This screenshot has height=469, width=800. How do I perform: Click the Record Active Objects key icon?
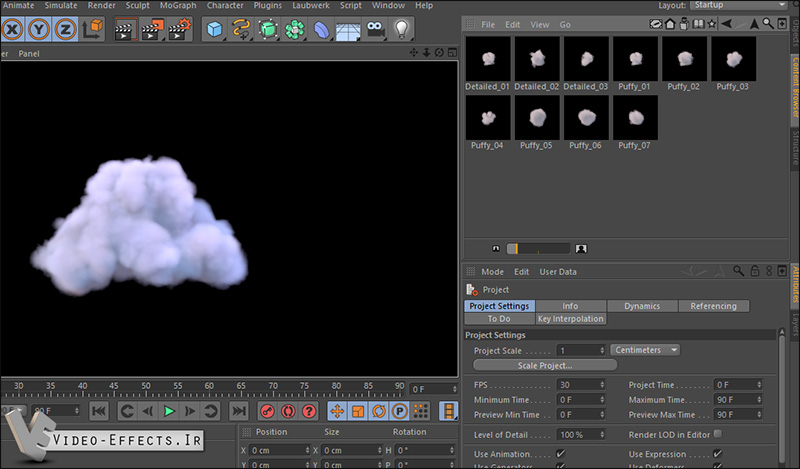pos(267,411)
